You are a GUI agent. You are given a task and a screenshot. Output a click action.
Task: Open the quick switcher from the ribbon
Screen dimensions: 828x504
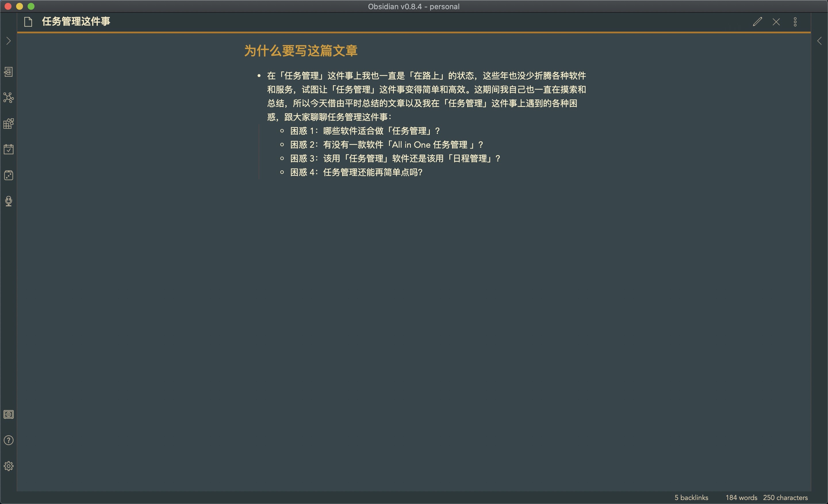click(8, 72)
